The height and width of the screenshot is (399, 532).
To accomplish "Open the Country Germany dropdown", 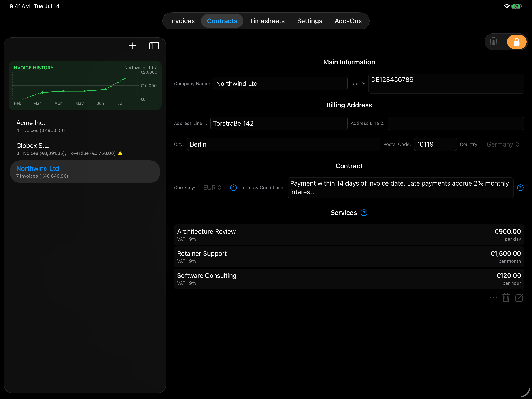I will [x=503, y=144].
